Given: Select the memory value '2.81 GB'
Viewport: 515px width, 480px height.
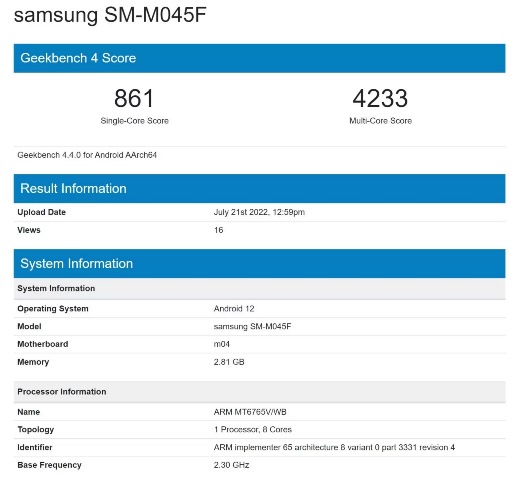Looking at the screenshot, I should 229,362.
